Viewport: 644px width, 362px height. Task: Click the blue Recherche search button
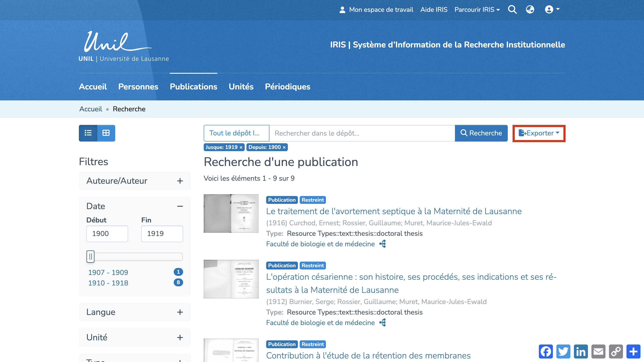481,133
